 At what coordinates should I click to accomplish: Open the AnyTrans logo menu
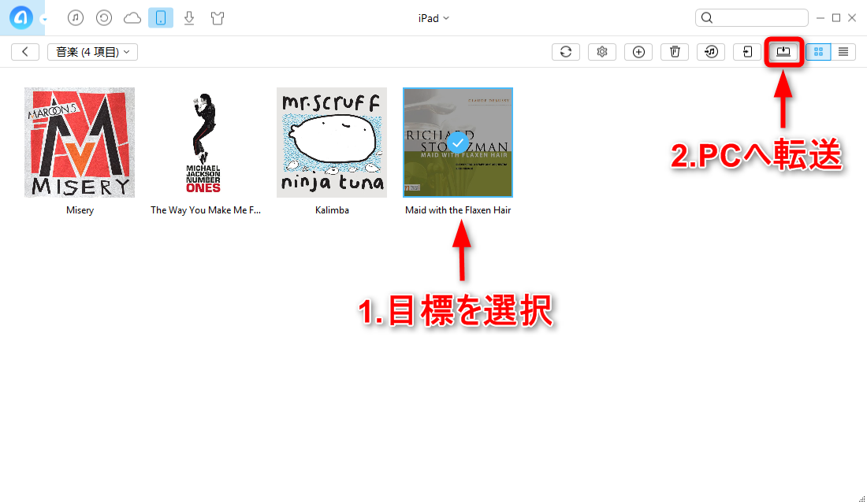[21, 17]
